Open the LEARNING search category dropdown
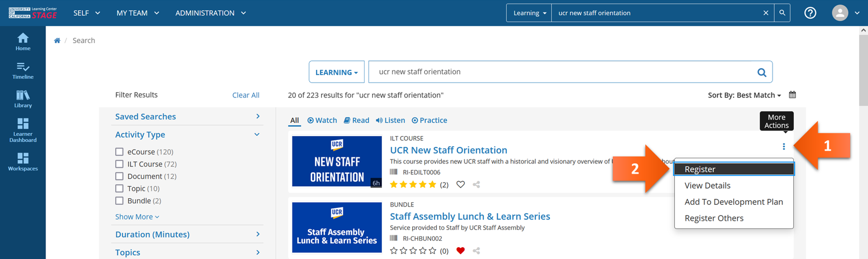Viewport: 868px width, 259px height. 336,72
